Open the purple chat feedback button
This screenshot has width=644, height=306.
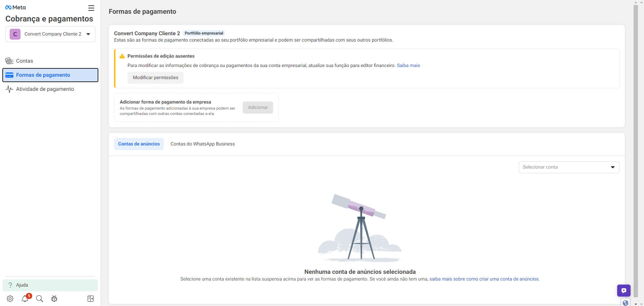point(624,291)
